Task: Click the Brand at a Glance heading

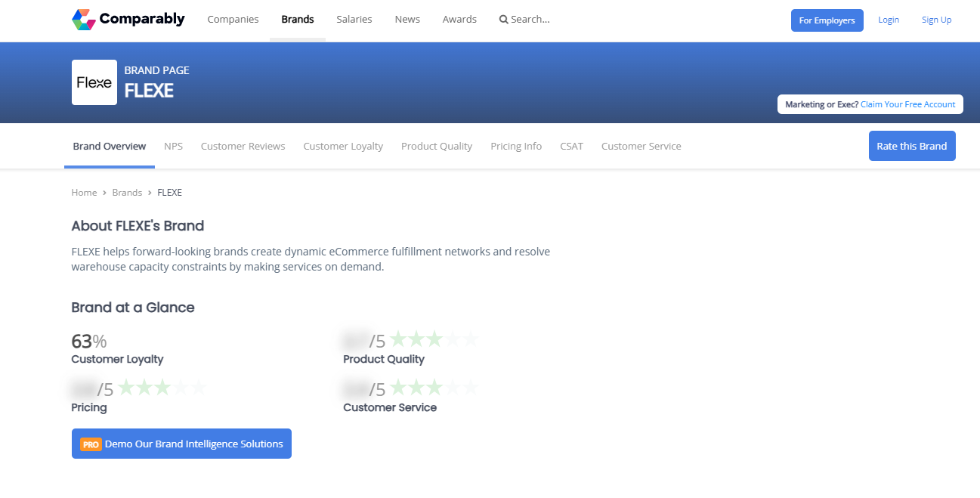Action: point(133,308)
